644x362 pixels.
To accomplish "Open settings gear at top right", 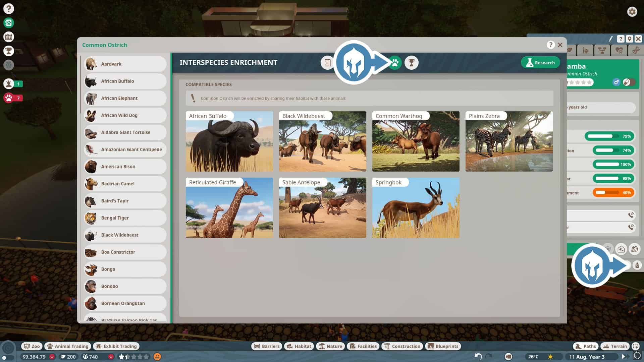I will (x=632, y=12).
